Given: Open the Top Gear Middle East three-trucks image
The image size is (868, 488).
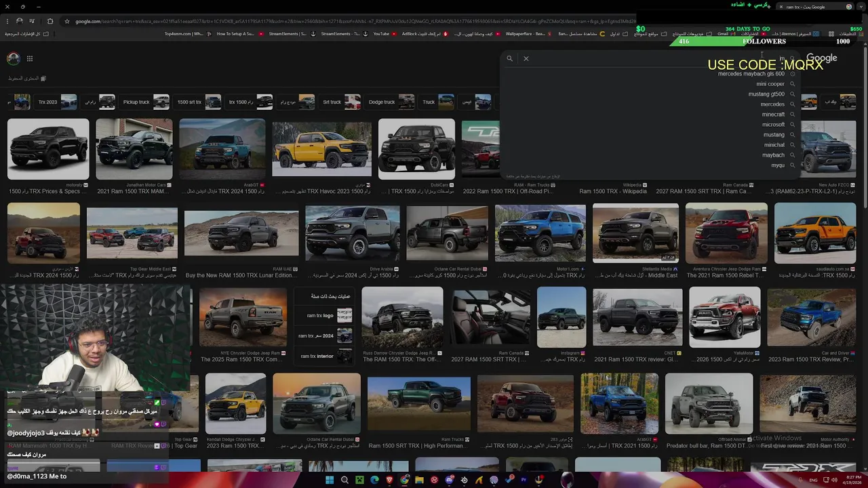Looking at the screenshot, I should point(132,233).
